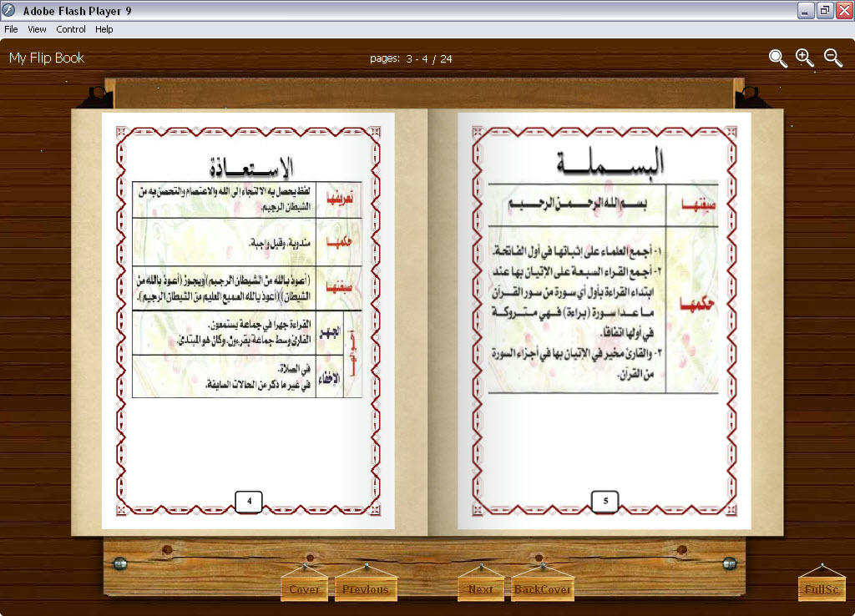The height and width of the screenshot is (616, 855).
Task: Click the plain magnifier reset-zoom icon
Action: point(777,58)
